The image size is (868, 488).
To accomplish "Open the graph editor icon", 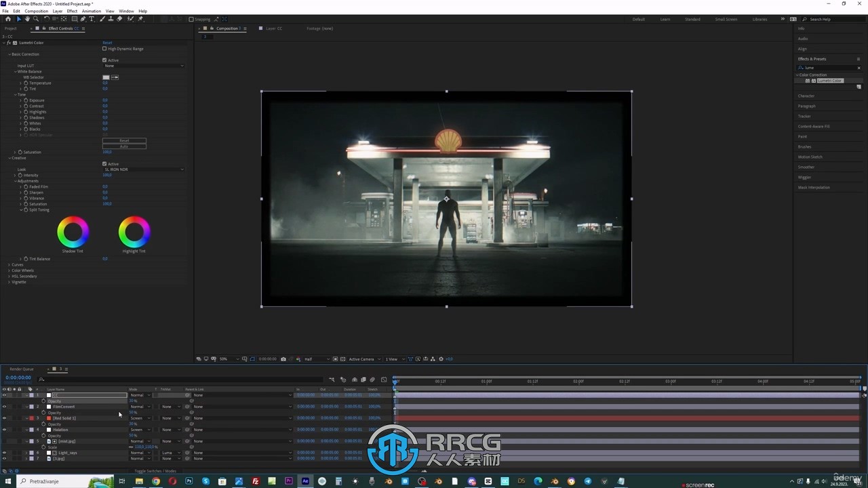I will pos(384,380).
